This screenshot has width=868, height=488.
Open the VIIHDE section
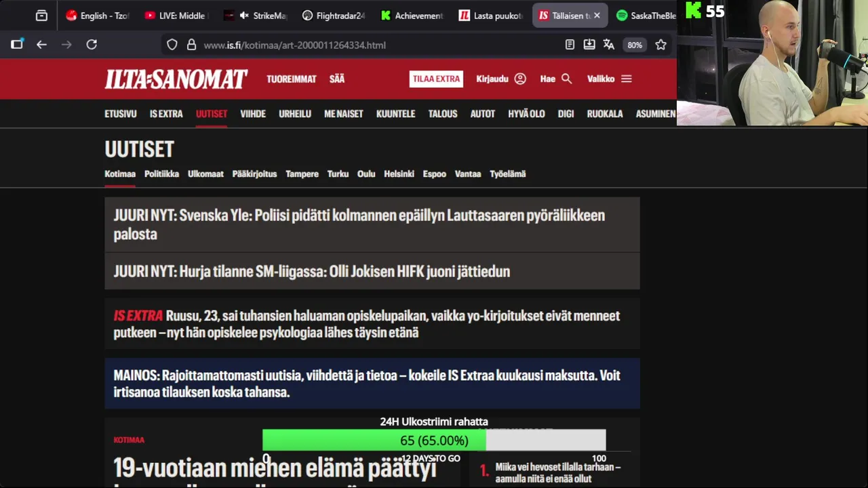click(x=253, y=114)
